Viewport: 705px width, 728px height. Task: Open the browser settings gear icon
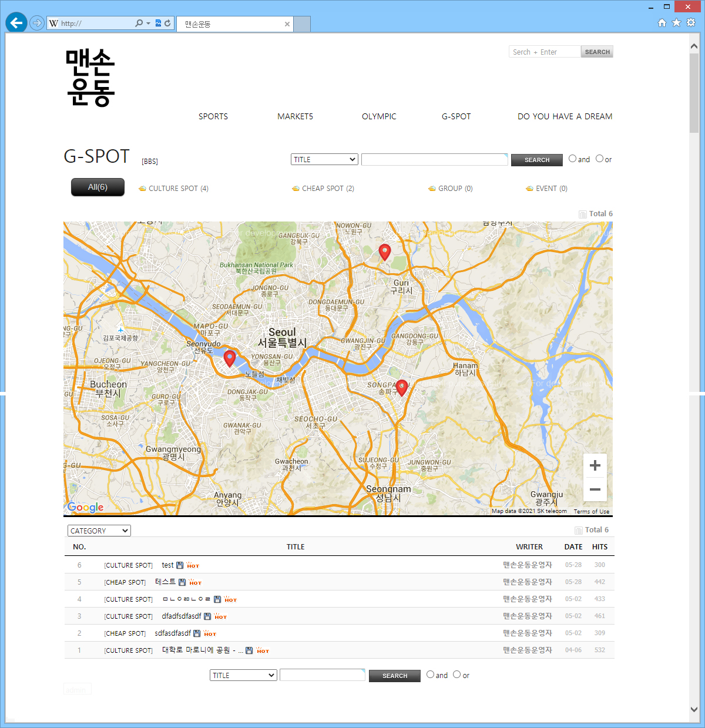[x=691, y=23]
